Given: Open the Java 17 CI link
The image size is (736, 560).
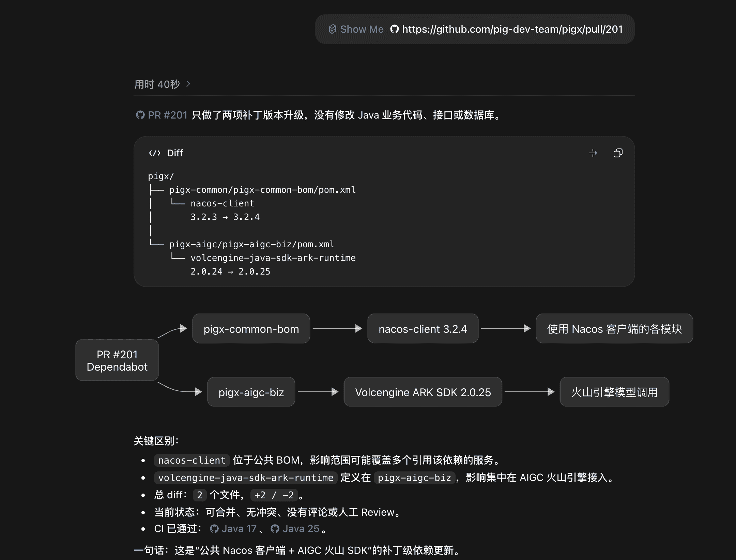Looking at the screenshot, I should (x=239, y=529).
